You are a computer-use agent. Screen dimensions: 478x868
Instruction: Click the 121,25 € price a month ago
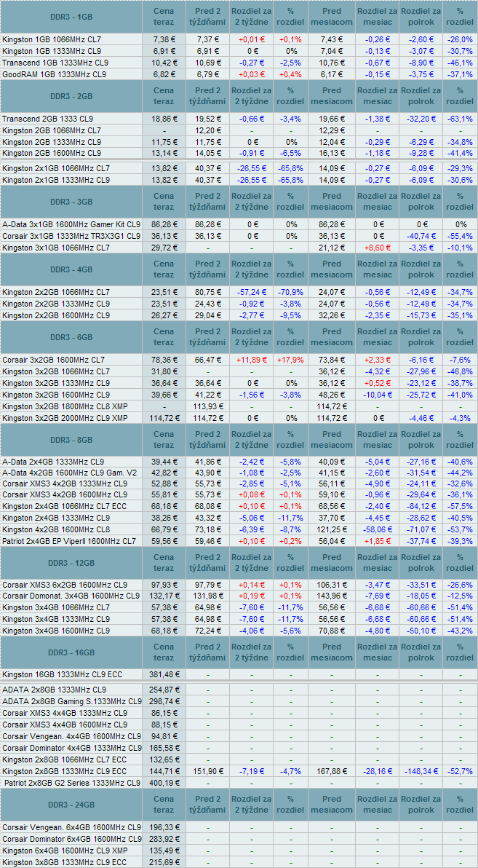331,529
